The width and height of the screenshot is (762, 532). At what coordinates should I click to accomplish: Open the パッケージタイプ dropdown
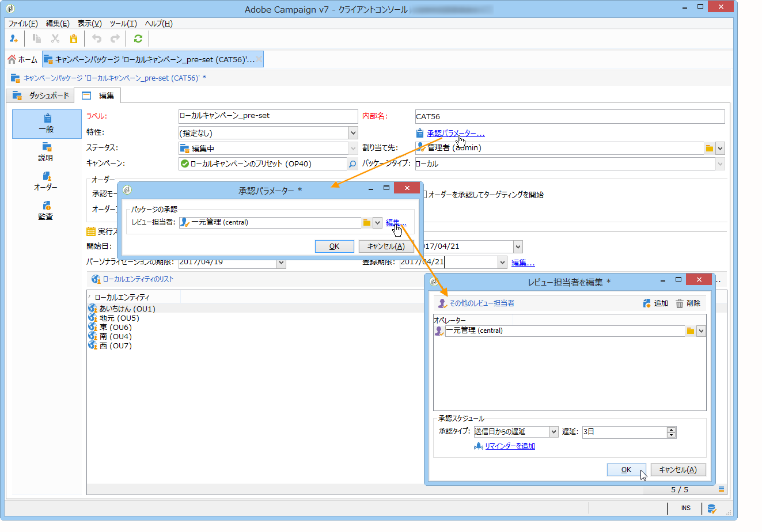pos(720,164)
